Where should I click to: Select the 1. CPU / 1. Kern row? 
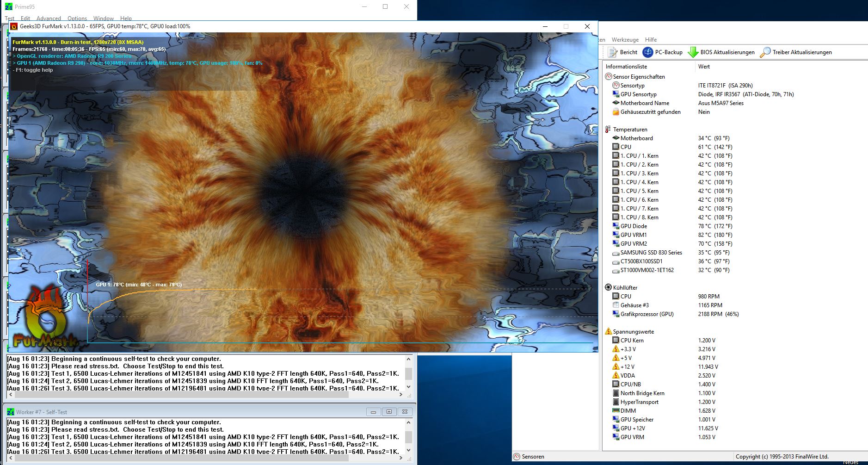[735, 156]
